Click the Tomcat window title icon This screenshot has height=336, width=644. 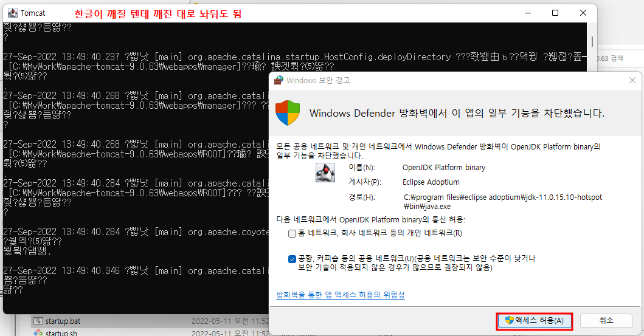[x=13, y=13]
